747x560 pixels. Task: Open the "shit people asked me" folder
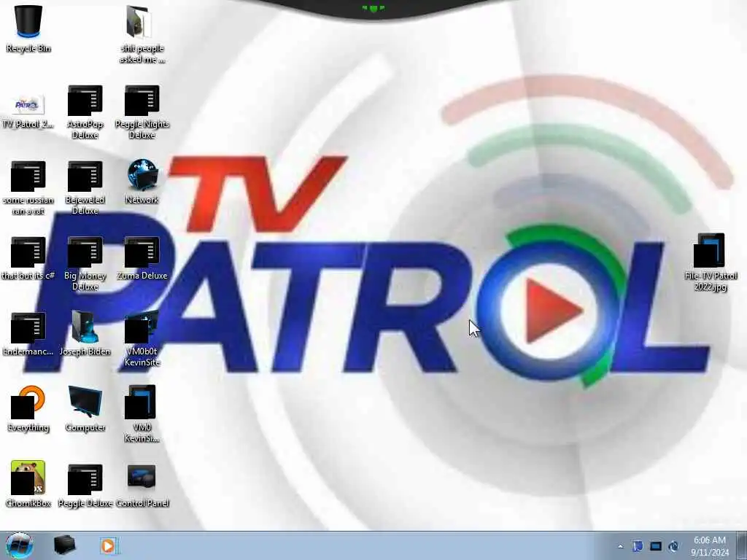click(142, 34)
